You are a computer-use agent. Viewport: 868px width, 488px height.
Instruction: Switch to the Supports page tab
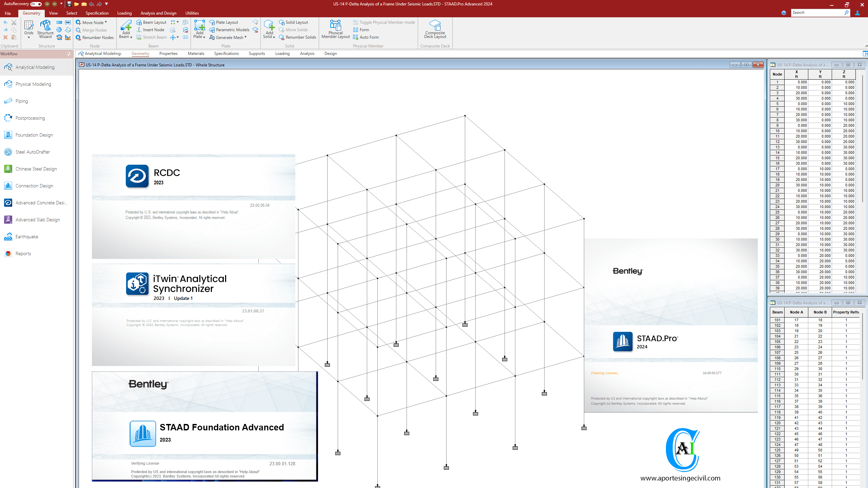click(257, 54)
